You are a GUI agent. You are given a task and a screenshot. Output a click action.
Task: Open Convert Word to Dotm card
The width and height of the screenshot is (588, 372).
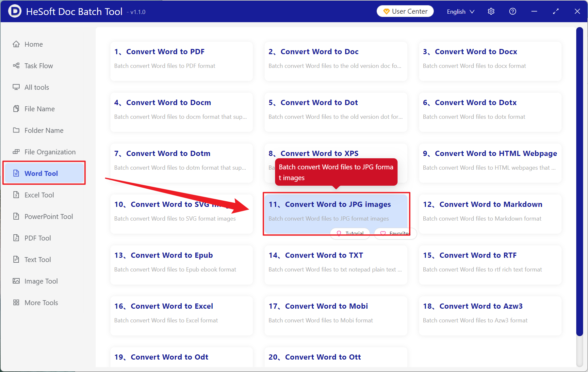[182, 163]
